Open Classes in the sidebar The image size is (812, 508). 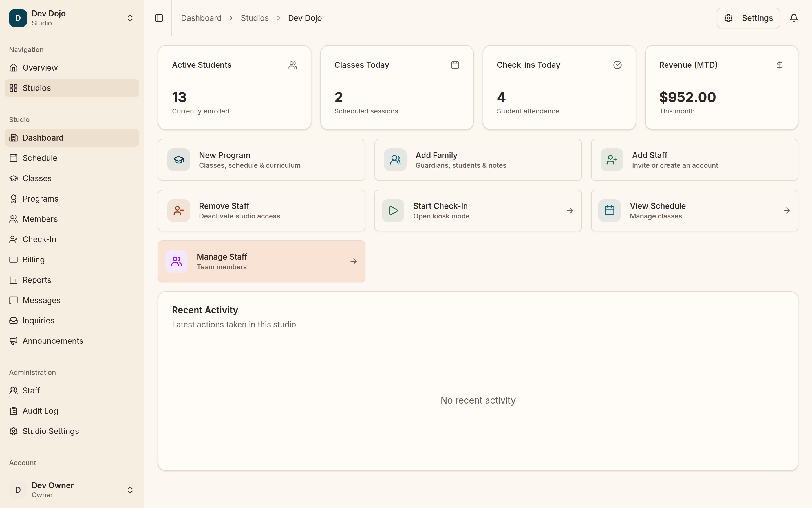72,178
